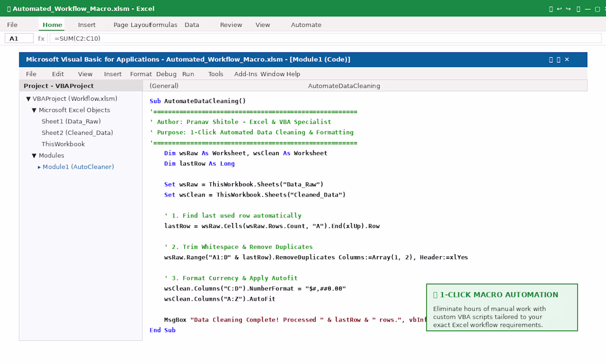Open the VBA editor View menu
Image resolution: width=606 pixels, height=364 pixels.
tap(85, 74)
